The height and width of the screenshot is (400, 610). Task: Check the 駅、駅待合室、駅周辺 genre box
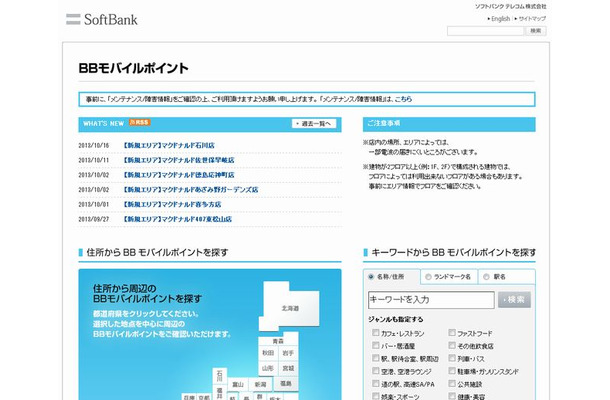375,358
